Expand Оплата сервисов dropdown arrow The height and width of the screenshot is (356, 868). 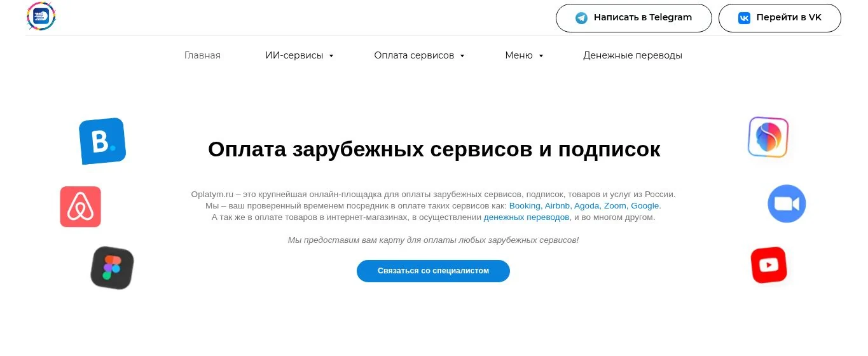click(462, 56)
